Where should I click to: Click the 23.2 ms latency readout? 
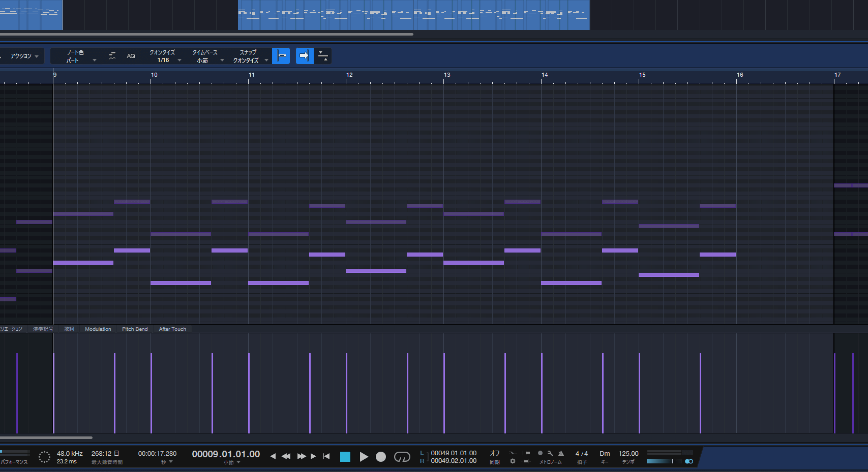pos(67,462)
